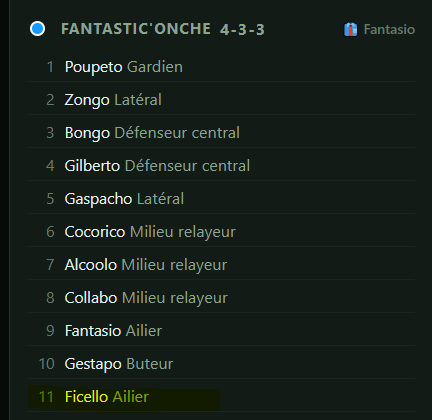Select Collabo Milieu relayeur row
432x420 pixels.
(x=221, y=298)
